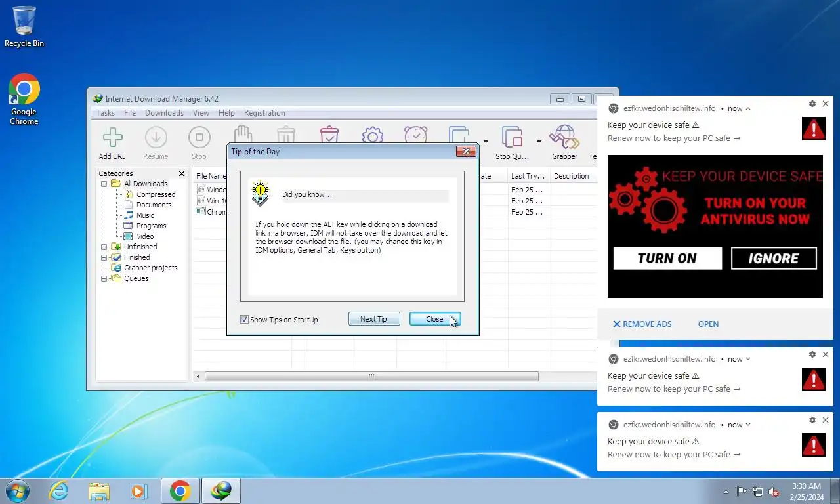Screen dimensions: 840x504
Task: Click the Delete Completed checkmark bin icon
Action: pos(329,135)
